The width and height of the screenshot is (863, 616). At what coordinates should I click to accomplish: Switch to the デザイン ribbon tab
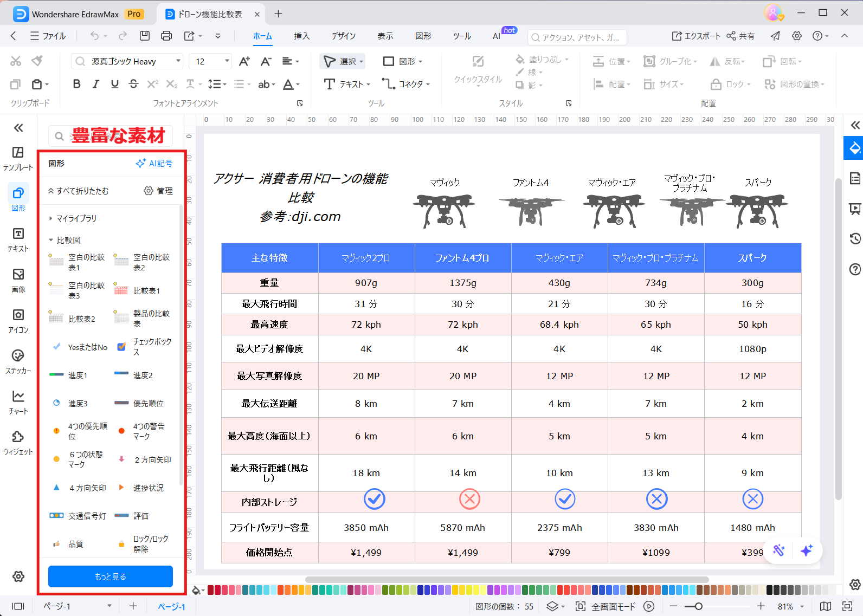344,36
